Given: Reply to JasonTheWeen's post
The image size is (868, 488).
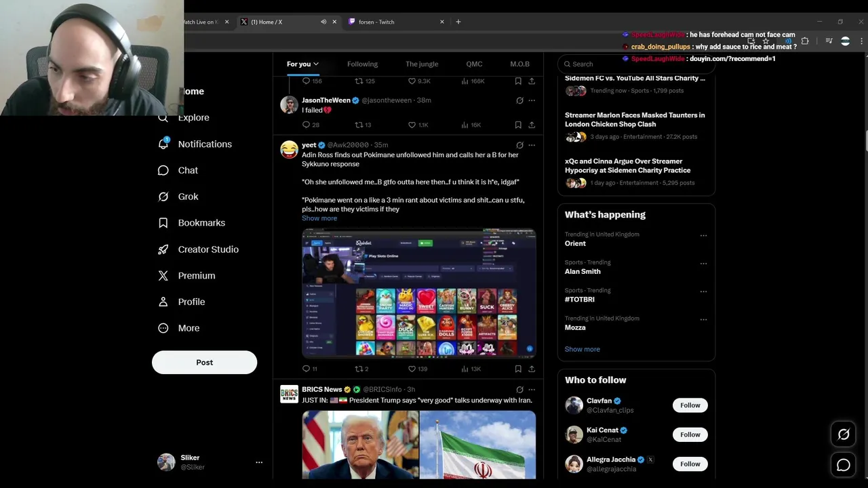Looking at the screenshot, I should (x=307, y=125).
